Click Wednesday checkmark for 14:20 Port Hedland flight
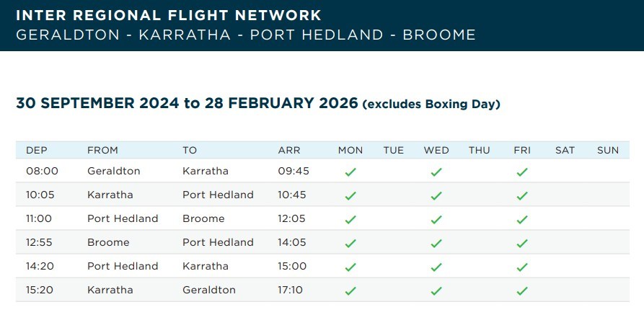Screen dimensions: 644x333 (436, 267)
